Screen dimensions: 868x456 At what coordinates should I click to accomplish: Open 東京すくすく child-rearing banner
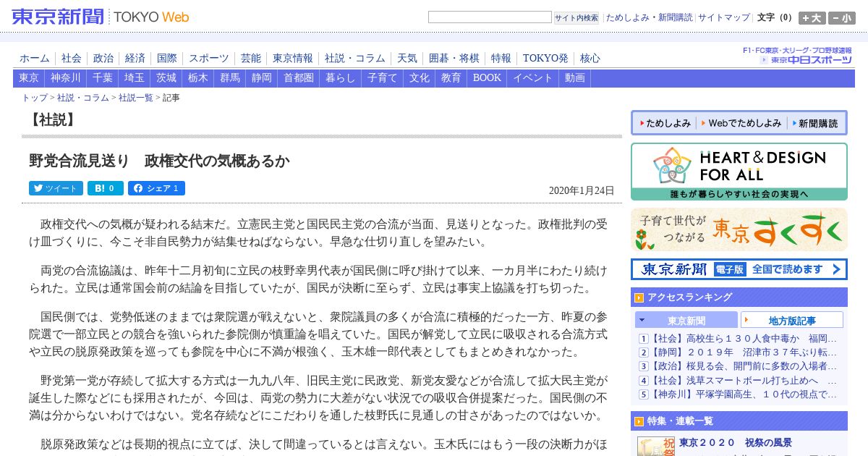pos(739,229)
